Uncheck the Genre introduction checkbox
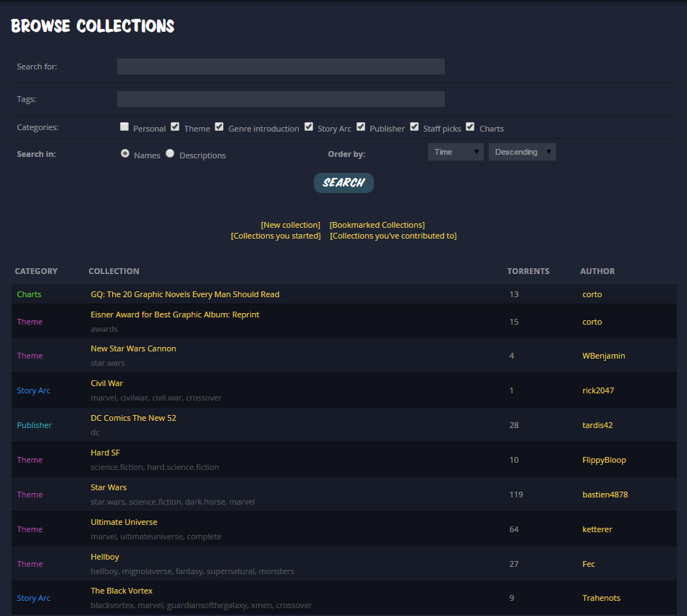Image resolution: width=687 pixels, height=616 pixels. click(219, 127)
